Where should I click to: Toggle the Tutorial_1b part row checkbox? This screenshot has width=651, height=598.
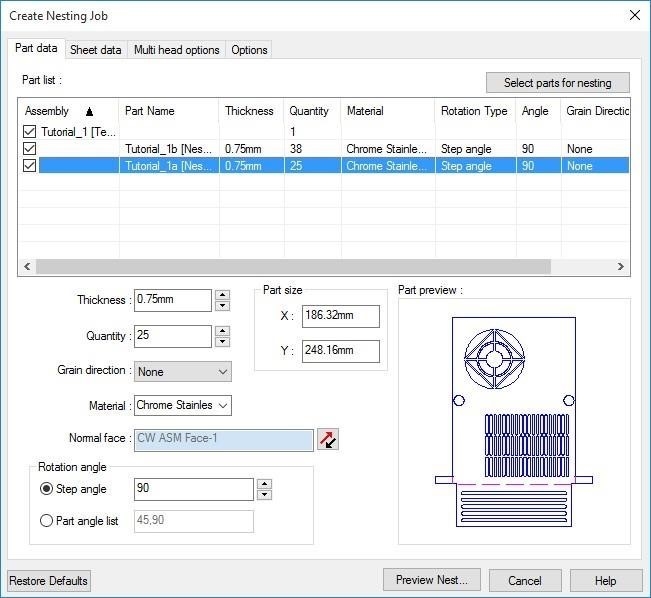29,149
